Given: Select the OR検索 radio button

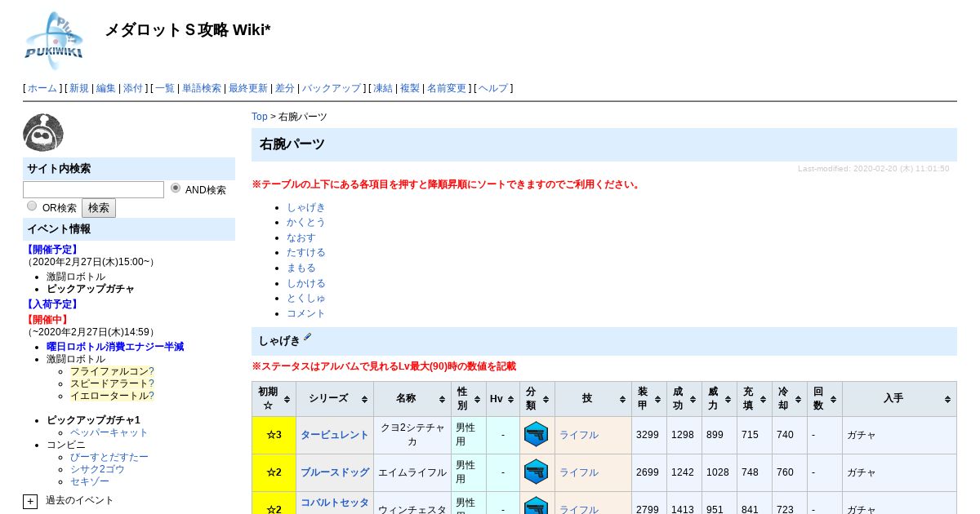Looking at the screenshot, I should coord(32,206).
